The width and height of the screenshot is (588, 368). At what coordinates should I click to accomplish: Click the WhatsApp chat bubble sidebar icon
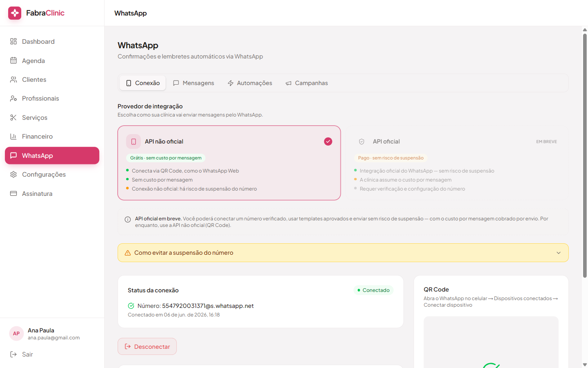(x=13, y=155)
